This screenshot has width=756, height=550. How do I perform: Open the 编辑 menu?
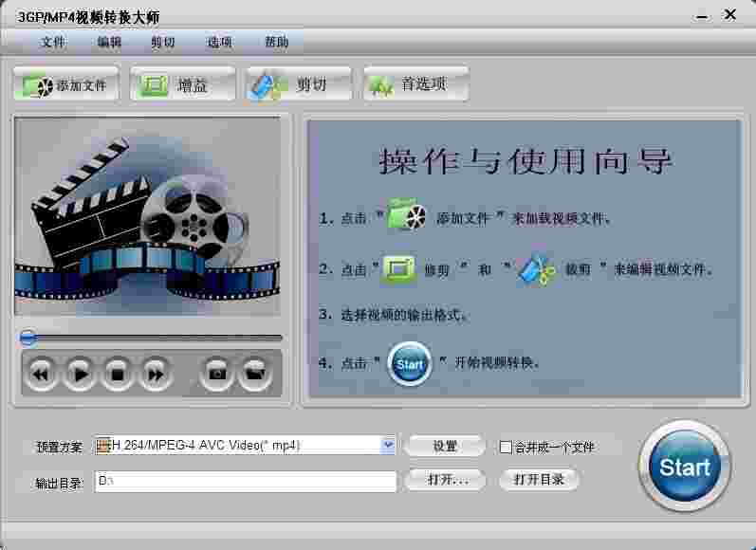tap(109, 42)
